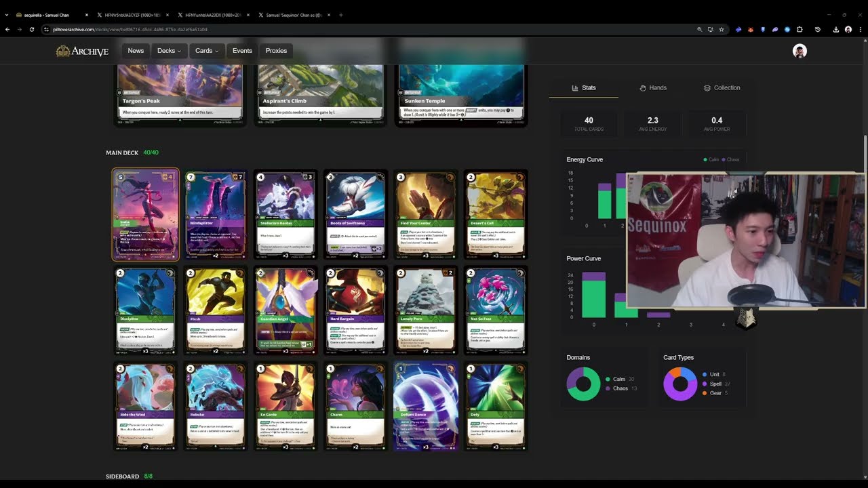Click the Avg Power 0.4 stat
This screenshot has width=868, height=488.
(717, 123)
